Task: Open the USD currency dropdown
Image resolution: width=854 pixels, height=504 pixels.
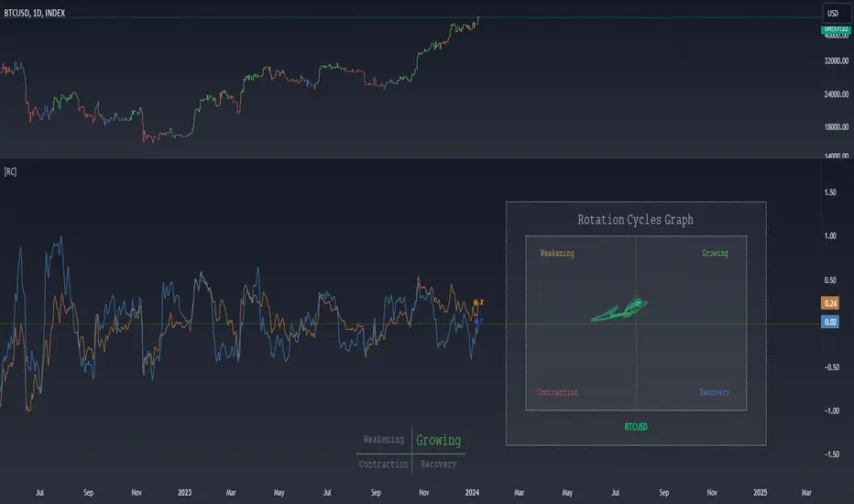Action: (x=834, y=14)
